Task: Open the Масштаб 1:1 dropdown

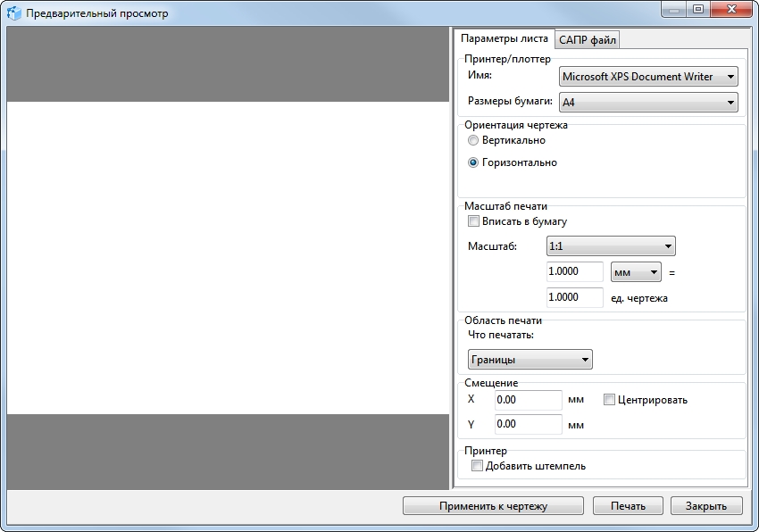Action: 610,245
